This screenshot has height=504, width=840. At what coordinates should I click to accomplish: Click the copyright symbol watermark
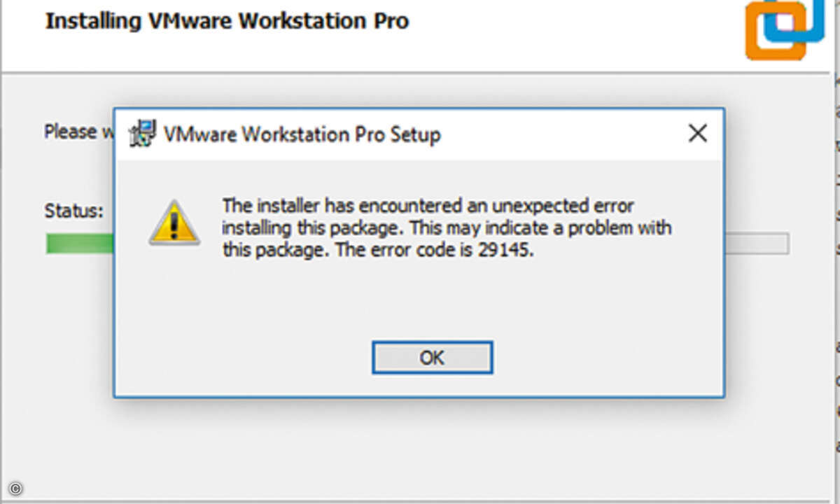16,489
